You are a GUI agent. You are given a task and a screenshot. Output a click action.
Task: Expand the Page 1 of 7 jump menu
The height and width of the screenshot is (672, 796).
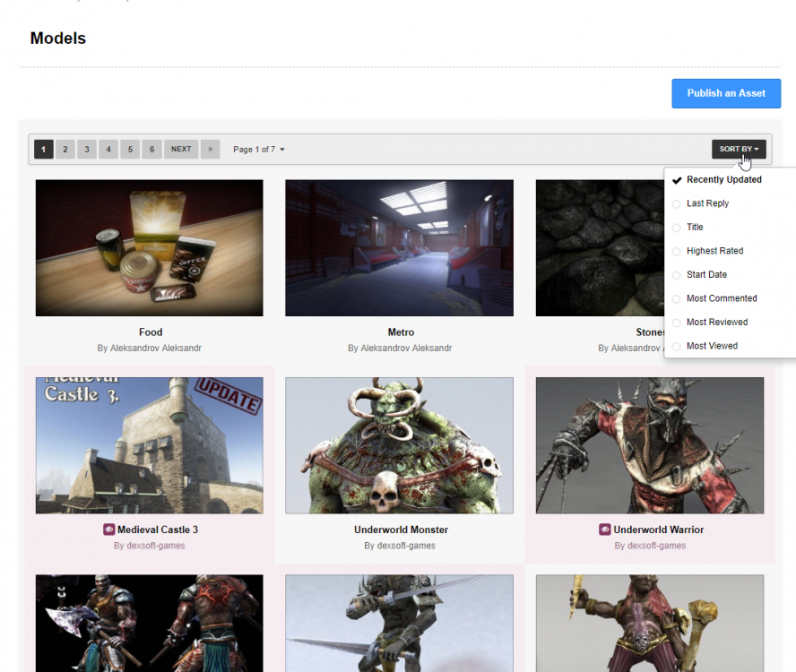coord(258,149)
